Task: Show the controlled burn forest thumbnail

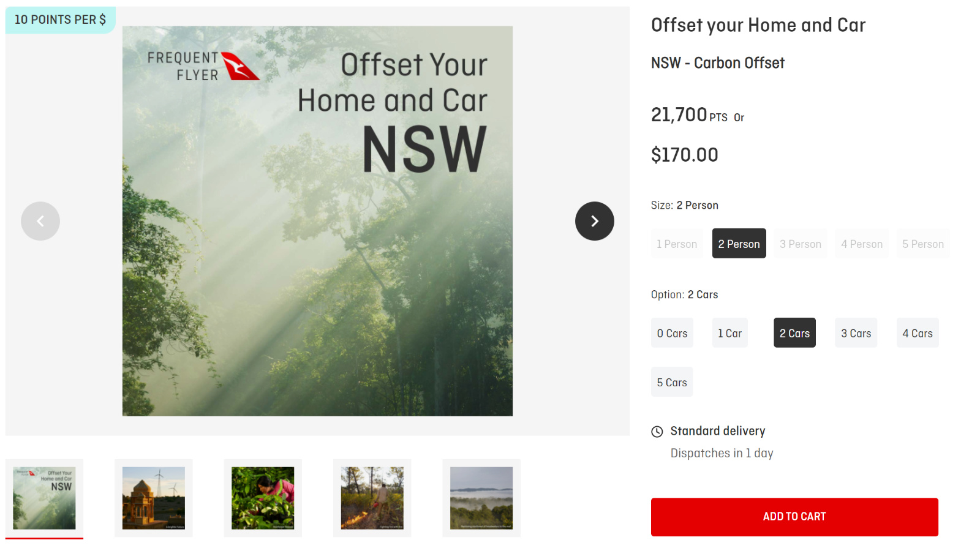Action: click(x=372, y=498)
